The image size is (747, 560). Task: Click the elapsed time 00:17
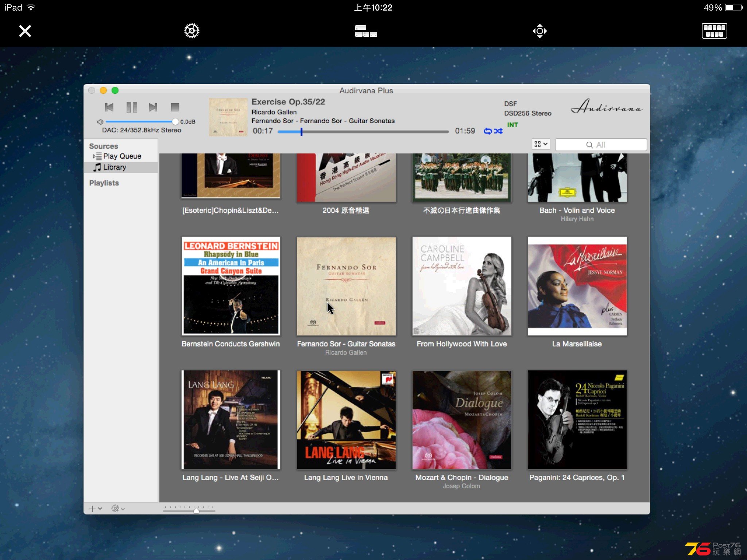[263, 131]
